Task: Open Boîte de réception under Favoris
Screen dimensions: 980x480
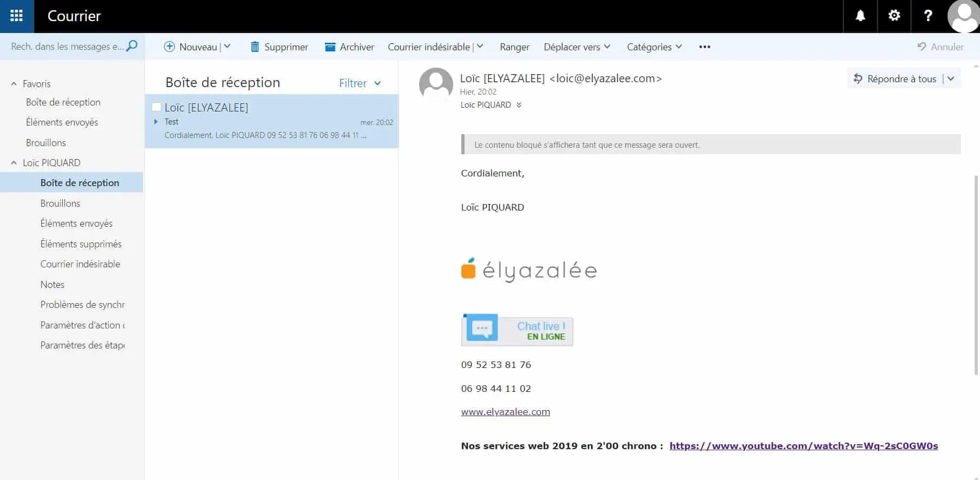Action: [63, 102]
